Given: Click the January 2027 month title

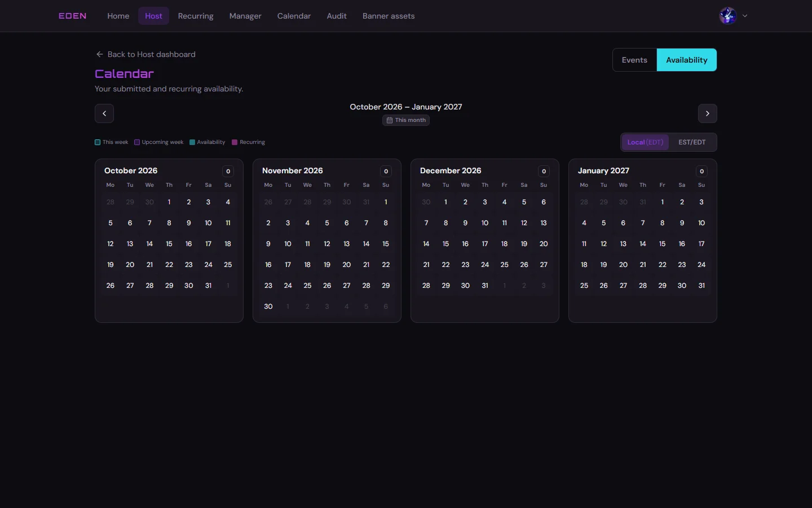Looking at the screenshot, I should [603, 170].
